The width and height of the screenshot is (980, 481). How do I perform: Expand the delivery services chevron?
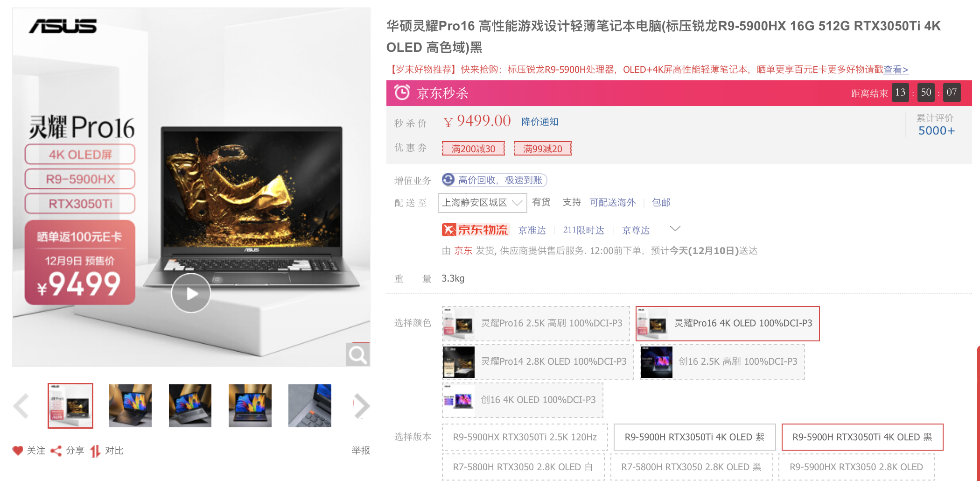coord(675,228)
